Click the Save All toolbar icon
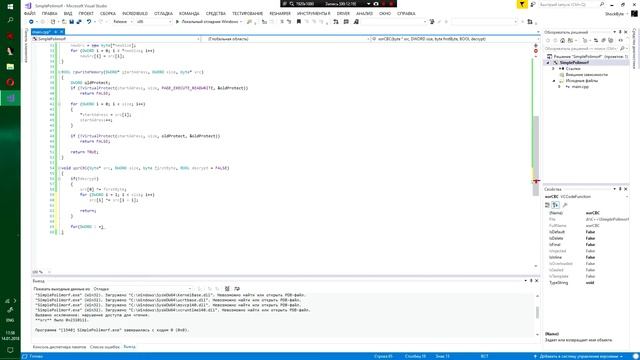The width and height of the screenshot is (640, 360). pos(79,22)
